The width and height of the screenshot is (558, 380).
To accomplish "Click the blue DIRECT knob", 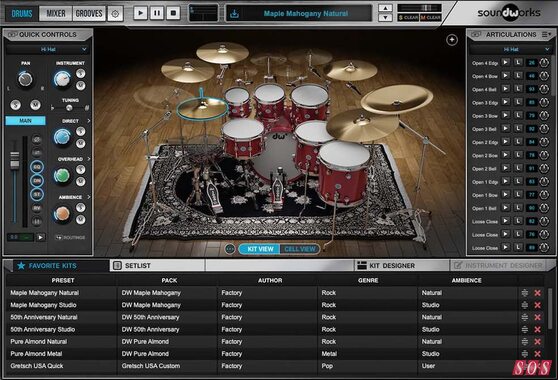I will click(x=62, y=137).
